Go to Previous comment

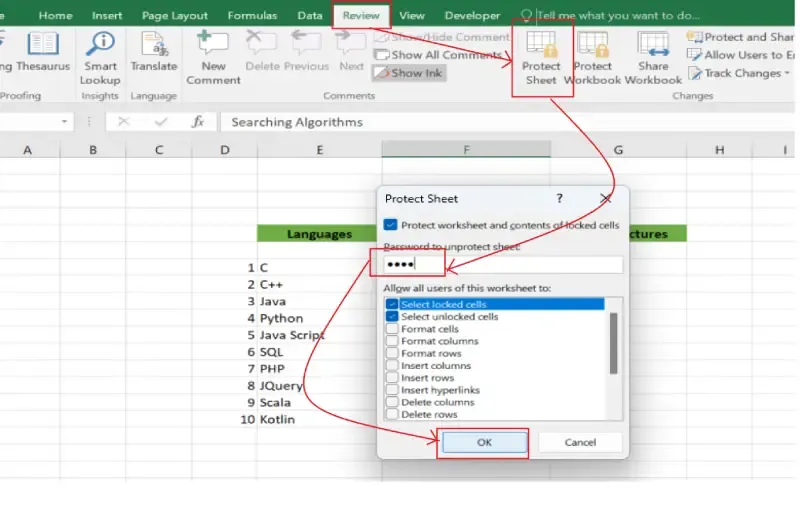click(x=306, y=52)
